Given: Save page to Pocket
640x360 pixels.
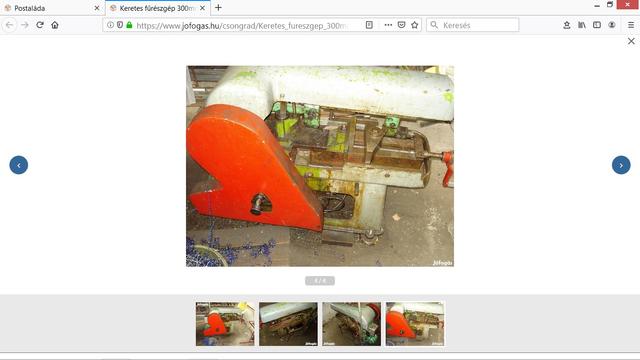Looking at the screenshot, I should [x=401, y=25].
